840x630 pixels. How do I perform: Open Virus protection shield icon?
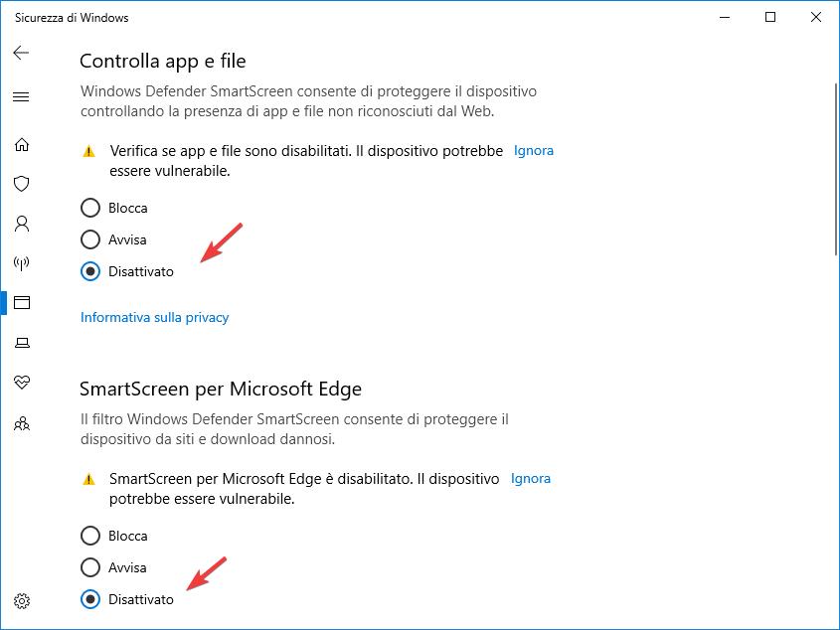pyautogui.click(x=22, y=184)
